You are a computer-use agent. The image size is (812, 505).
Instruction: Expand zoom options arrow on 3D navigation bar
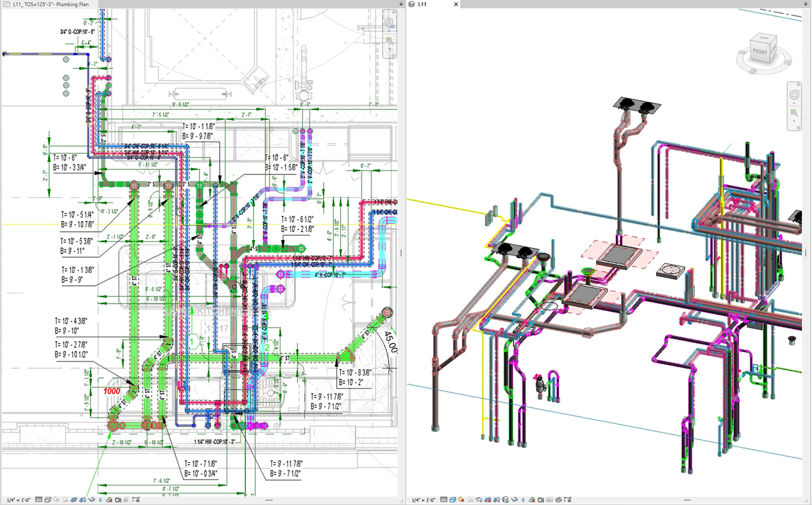(x=794, y=121)
